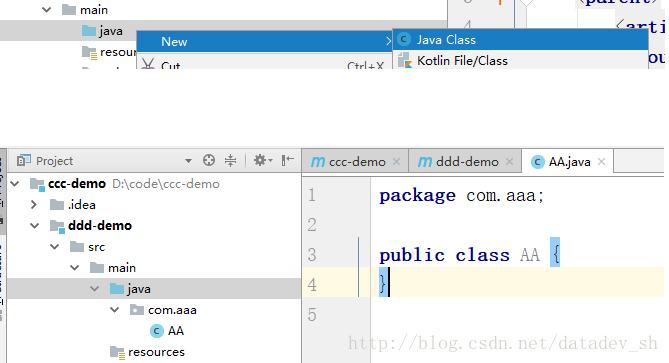The width and height of the screenshot is (669, 363).
Task: Select the ddd-demo module
Action: click(x=100, y=226)
